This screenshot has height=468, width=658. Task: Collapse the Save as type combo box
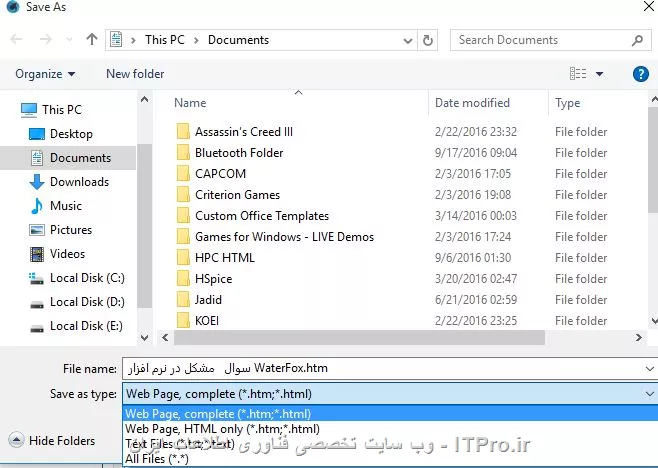(650, 394)
